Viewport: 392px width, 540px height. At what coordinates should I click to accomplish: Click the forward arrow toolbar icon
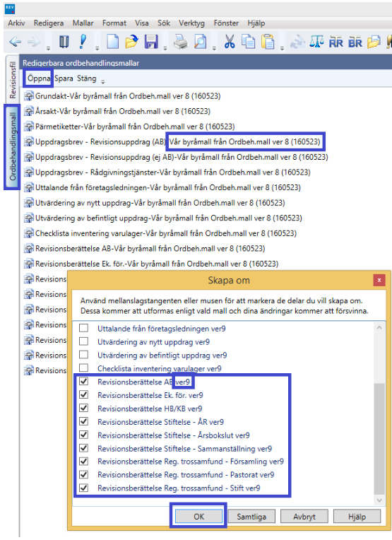33,42
